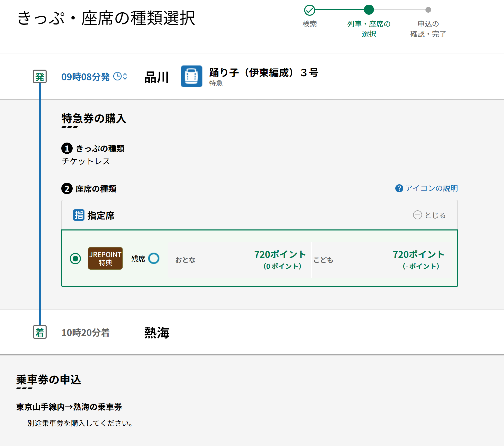Click the おとな 720ポイント price cell
Screen dimensions: 504x446
(240, 260)
